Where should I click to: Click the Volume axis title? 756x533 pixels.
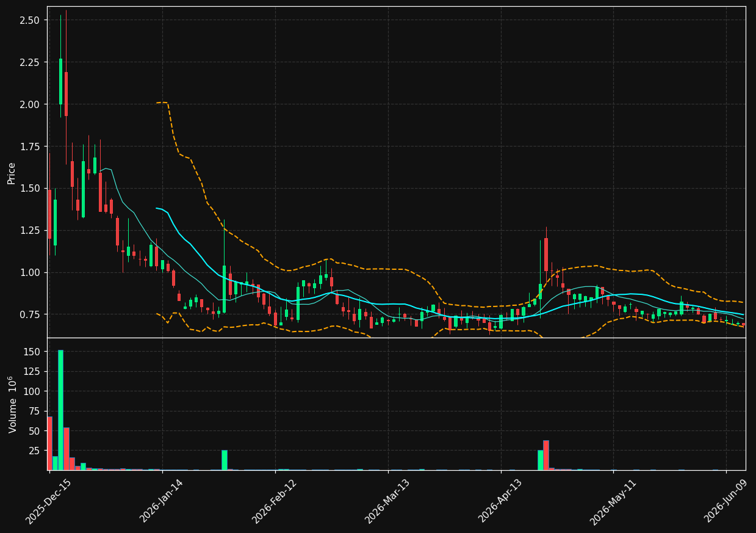pyautogui.click(x=13, y=404)
